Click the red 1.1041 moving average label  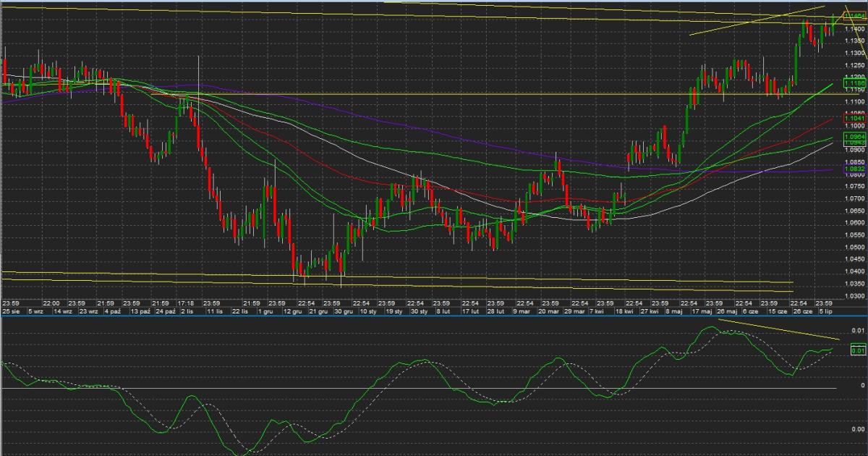(x=854, y=118)
